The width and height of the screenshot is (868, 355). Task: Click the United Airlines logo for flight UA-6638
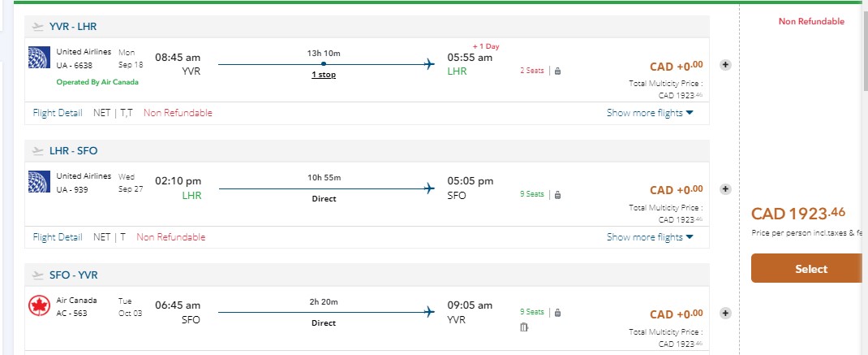[39, 58]
